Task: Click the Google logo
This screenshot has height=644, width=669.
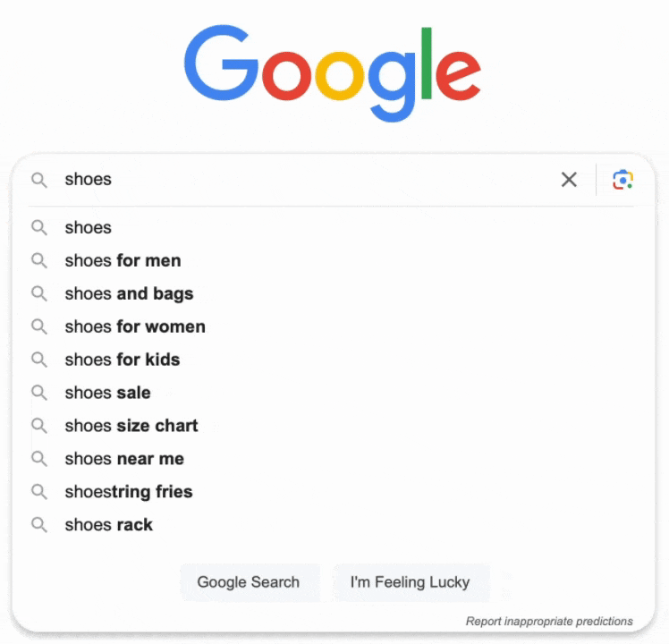Action: (333, 72)
